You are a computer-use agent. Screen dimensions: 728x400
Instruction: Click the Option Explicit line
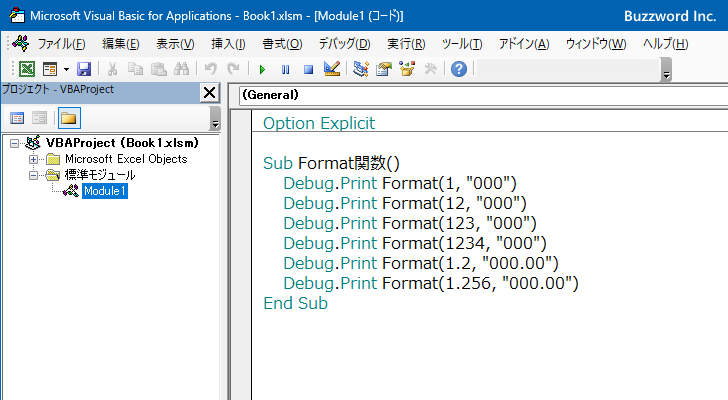coord(319,123)
